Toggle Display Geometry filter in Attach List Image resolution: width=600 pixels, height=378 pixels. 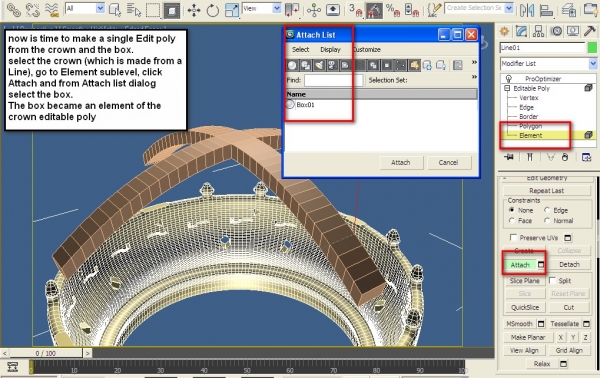(292, 65)
